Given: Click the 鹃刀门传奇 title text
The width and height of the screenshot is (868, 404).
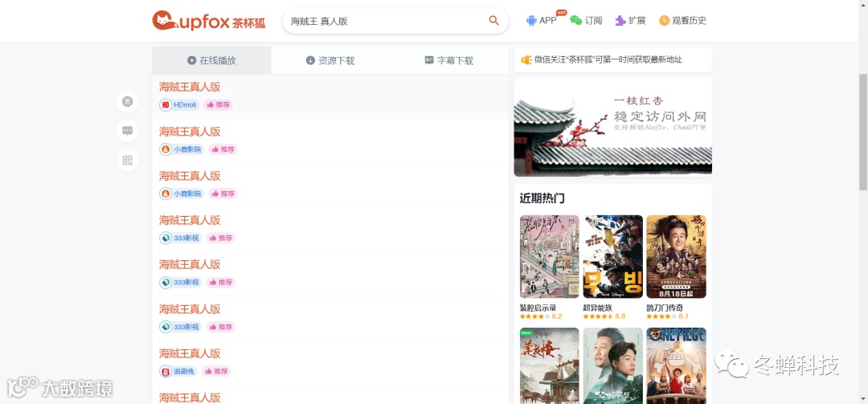Looking at the screenshot, I should (665, 308).
